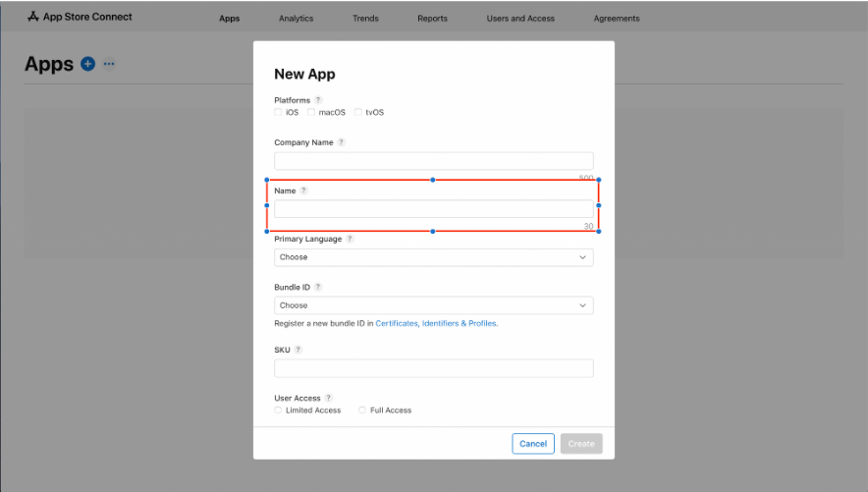Click the blue plus icon beside Apps
The image size is (868, 492).
pos(88,64)
